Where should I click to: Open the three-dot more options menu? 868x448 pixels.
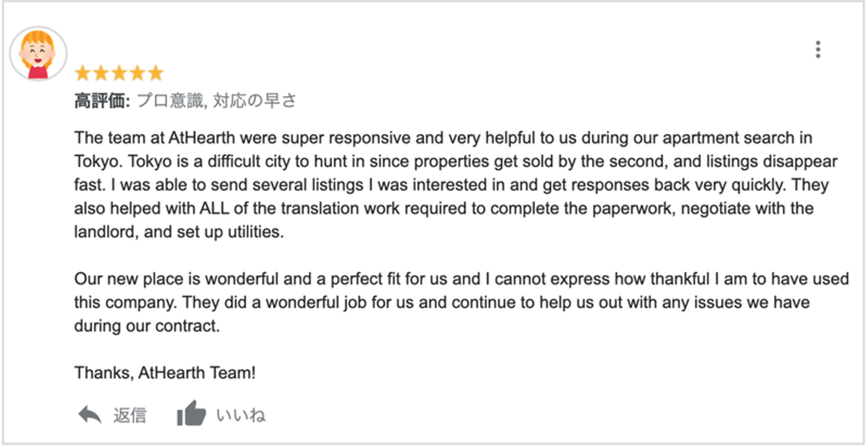tap(817, 49)
